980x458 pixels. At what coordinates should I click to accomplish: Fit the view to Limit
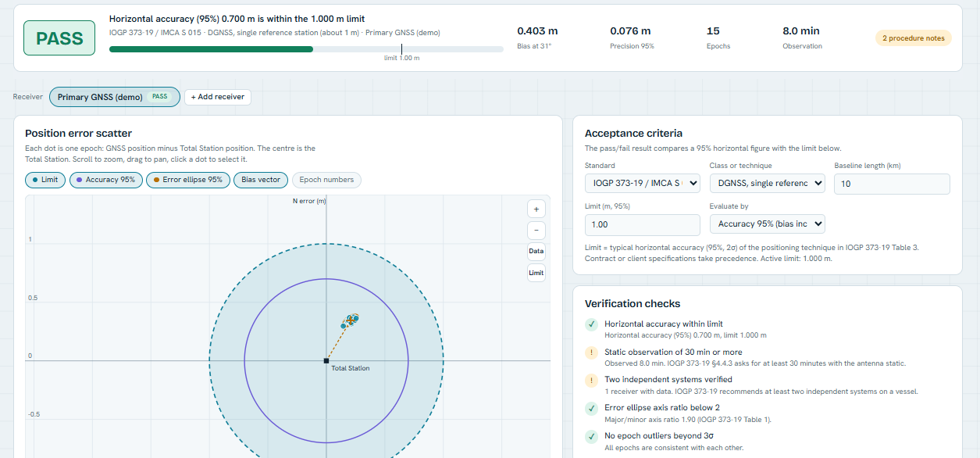(536, 273)
